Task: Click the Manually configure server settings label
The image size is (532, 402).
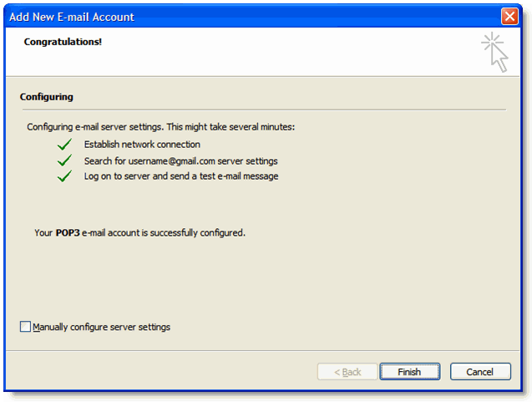Action: pyautogui.click(x=101, y=327)
